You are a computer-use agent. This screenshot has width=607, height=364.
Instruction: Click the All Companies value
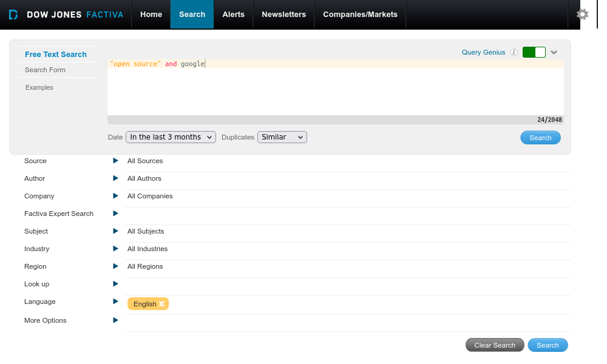[150, 196]
